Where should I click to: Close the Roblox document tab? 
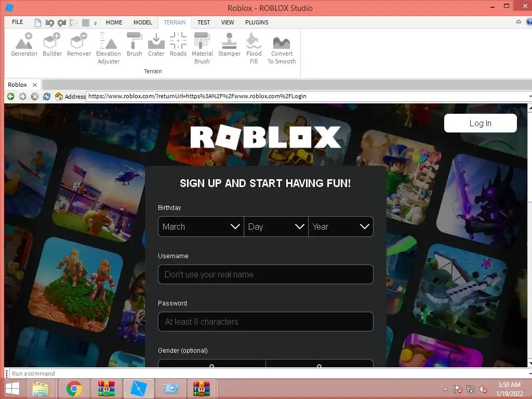(35, 85)
